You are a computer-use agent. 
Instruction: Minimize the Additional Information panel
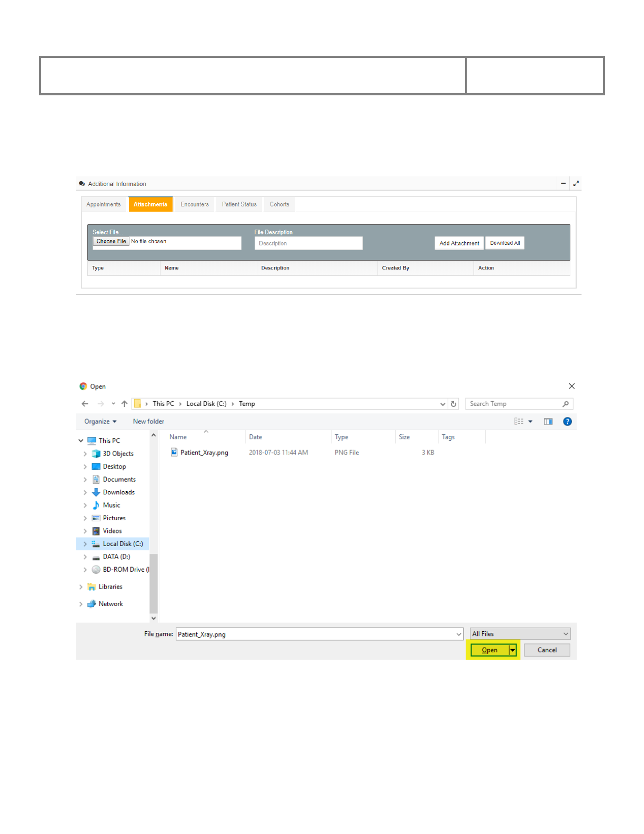pos(563,183)
